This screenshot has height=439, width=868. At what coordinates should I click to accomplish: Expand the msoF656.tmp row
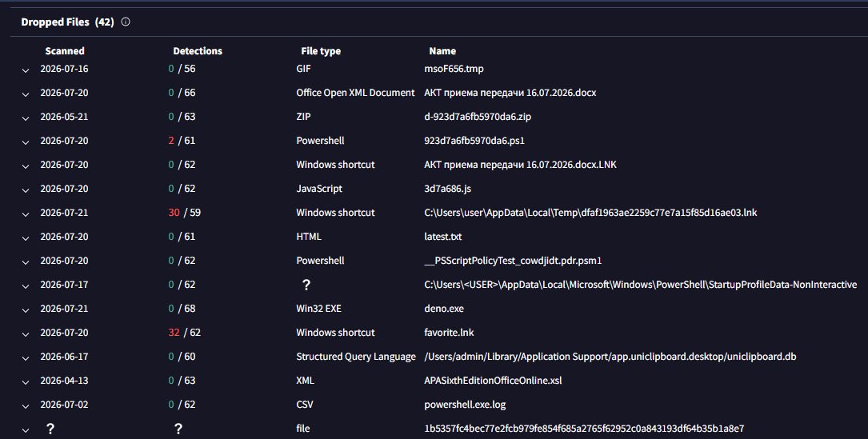pyautogui.click(x=26, y=70)
